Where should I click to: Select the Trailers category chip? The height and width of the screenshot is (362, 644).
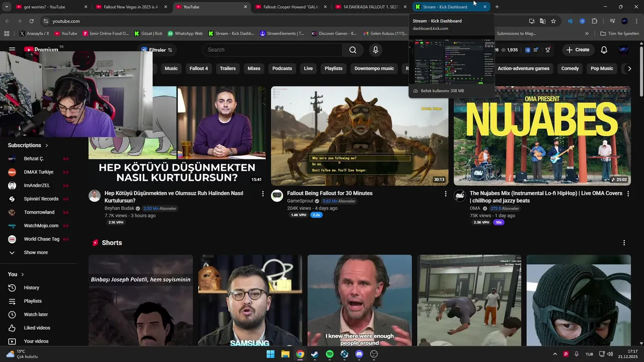point(228,68)
